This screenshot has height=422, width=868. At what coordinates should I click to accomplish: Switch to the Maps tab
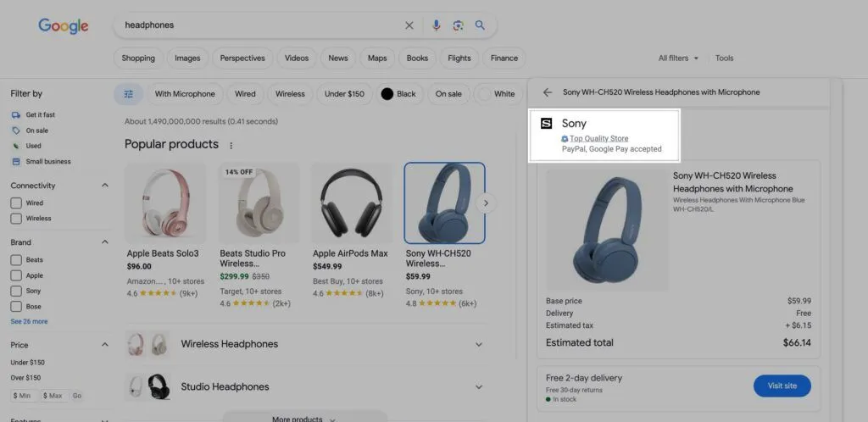(377, 58)
